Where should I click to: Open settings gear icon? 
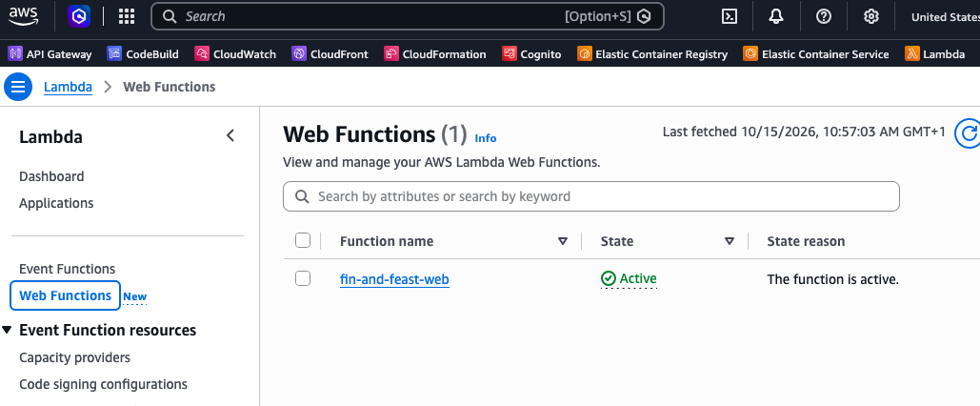click(871, 16)
